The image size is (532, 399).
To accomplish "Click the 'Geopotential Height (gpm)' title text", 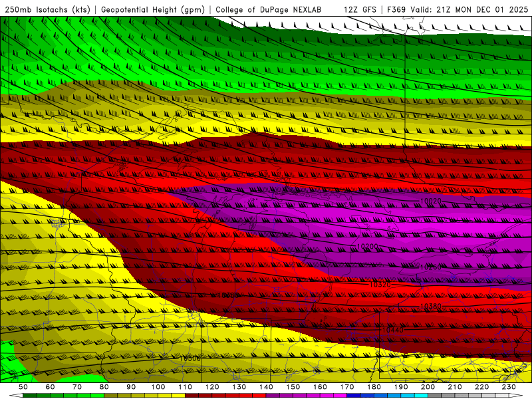I will click(x=153, y=9).
